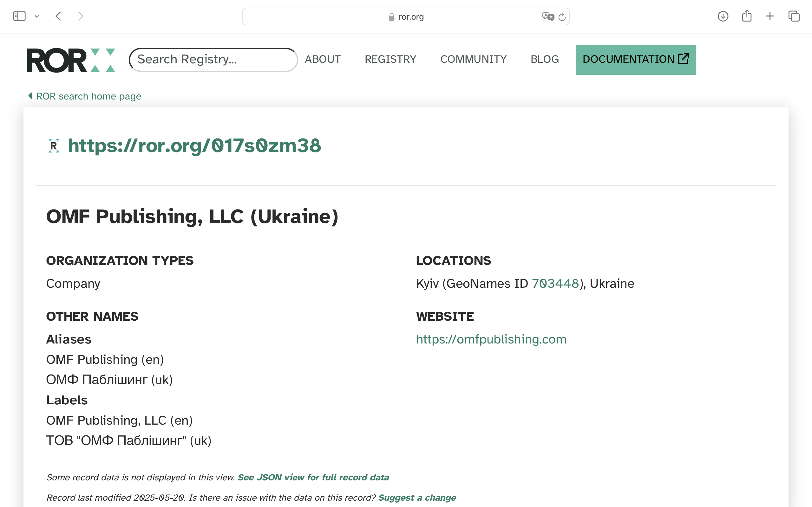Open the COMMUNITY menu item
This screenshot has height=507, width=812.
(473, 59)
